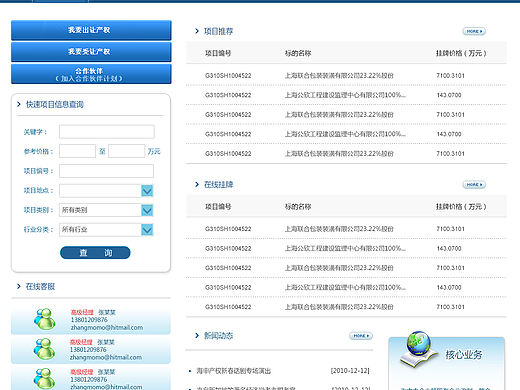Click the arrow icon before 新闻动态 heading
Screen dimensions: 520x390
tap(197, 335)
